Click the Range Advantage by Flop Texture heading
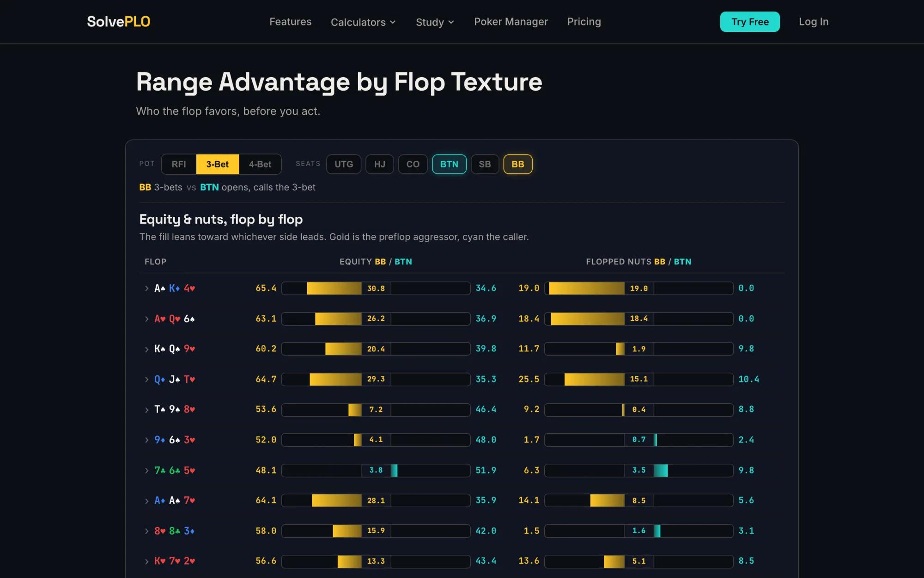 click(339, 82)
